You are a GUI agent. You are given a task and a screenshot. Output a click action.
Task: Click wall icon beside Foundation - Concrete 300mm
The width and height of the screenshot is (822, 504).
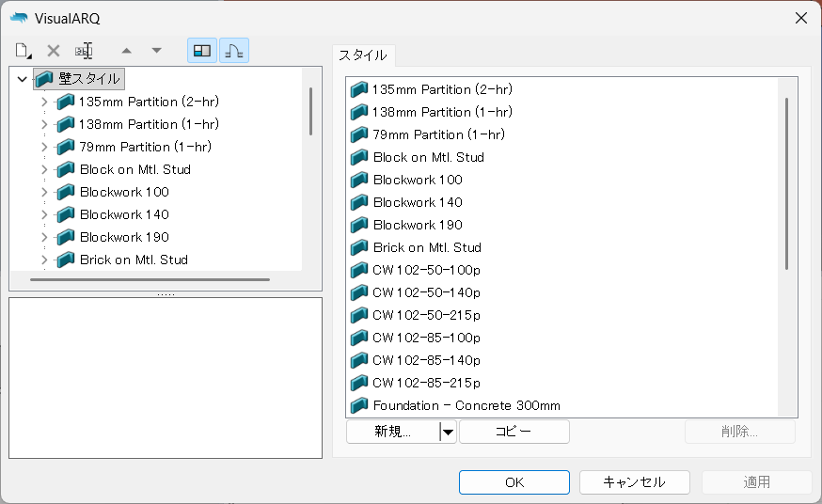pos(359,405)
